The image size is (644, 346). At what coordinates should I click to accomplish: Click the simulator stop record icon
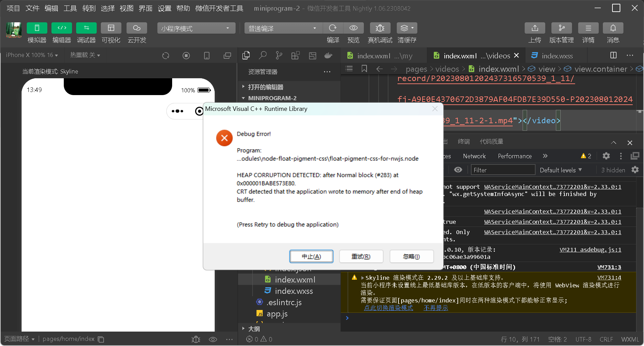click(x=186, y=56)
